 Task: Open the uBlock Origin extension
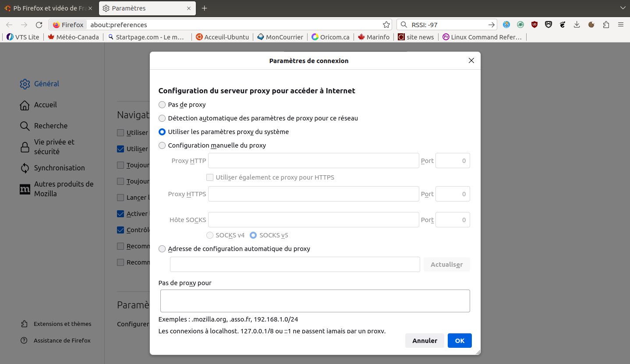click(534, 25)
